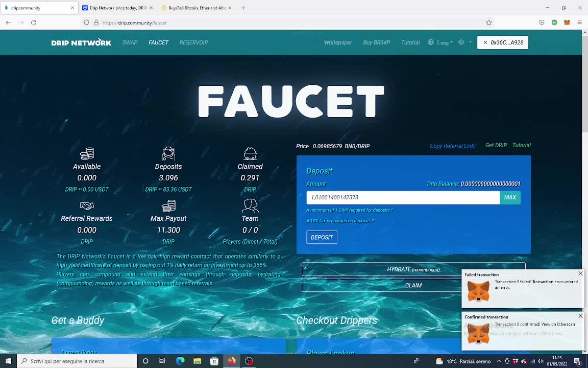Click the padlock site info icon
Screen dimensions: 588x368
[x=96, y=22]
